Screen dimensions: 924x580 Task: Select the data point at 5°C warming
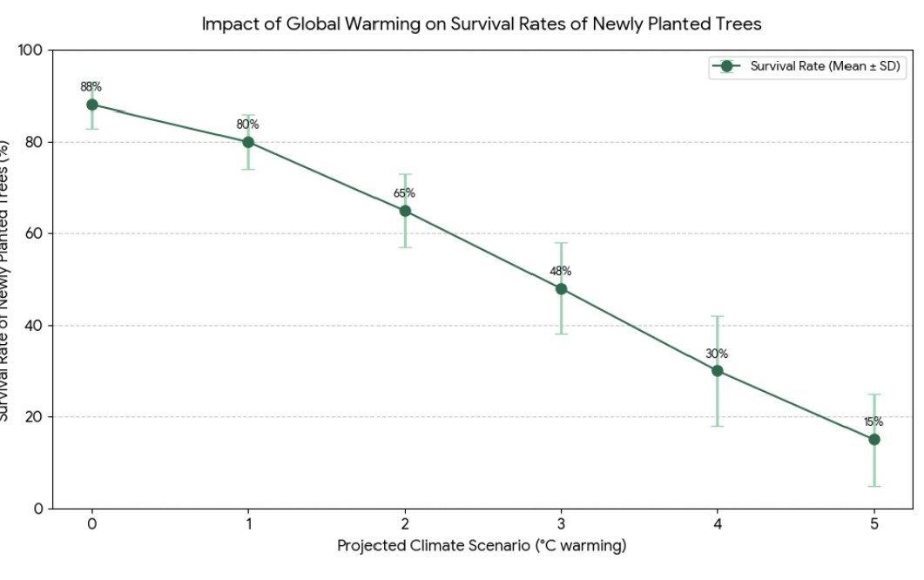coord(874,440)
